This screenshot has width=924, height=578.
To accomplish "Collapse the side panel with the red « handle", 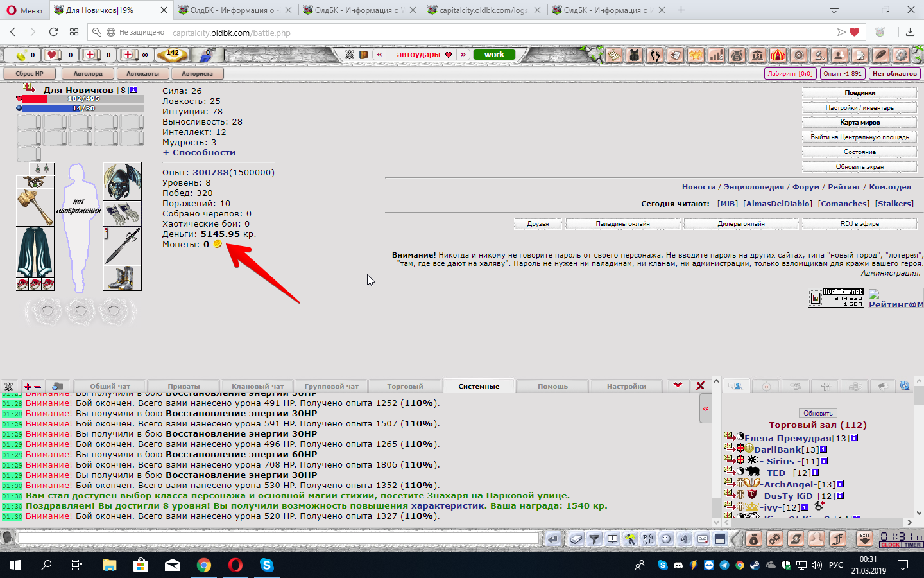I will [x=705, y=408].
